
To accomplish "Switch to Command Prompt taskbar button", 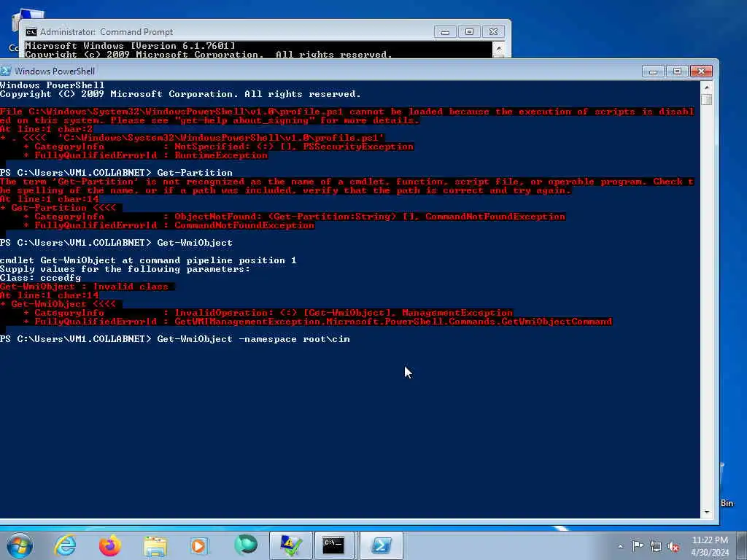I will [x=333, y=545].
